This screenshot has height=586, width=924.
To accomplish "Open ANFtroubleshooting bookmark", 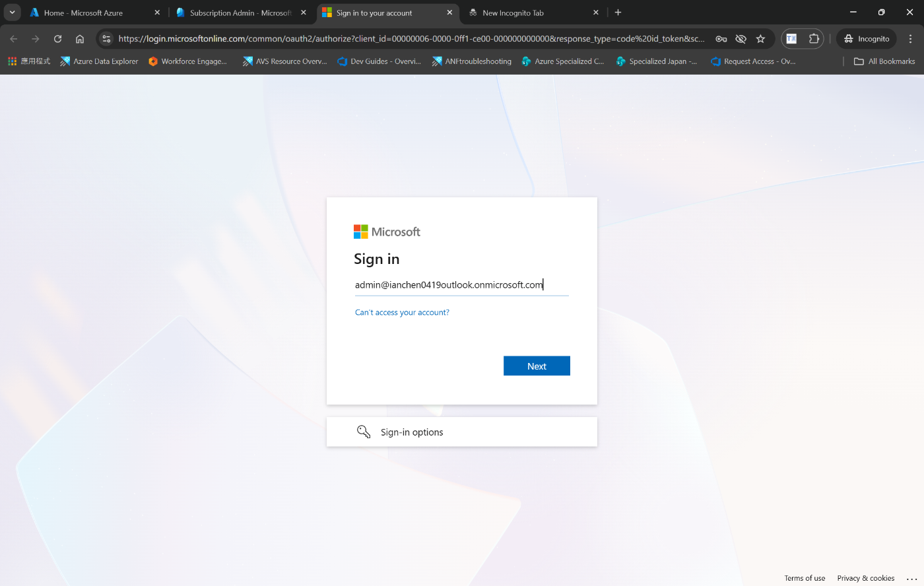I will (x=472, y=61).
